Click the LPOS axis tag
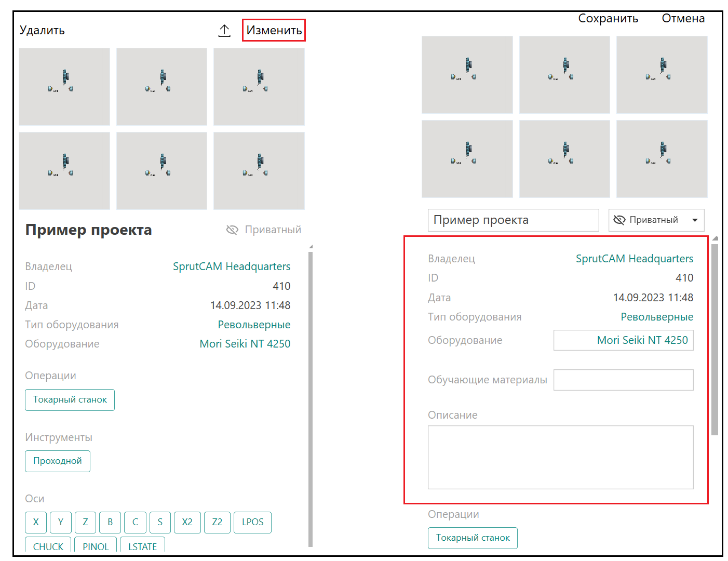Viewport: 728px width, 561px height. point(252,522)
